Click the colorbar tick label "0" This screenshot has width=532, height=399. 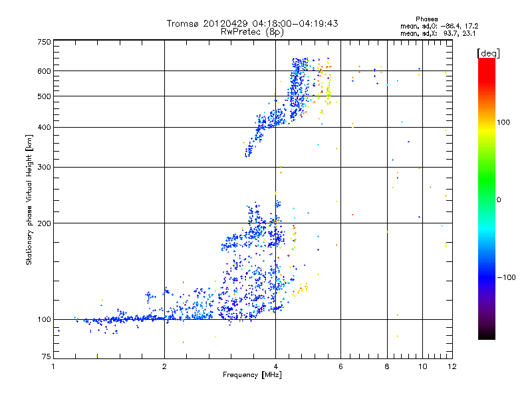(x=499, y=200)
